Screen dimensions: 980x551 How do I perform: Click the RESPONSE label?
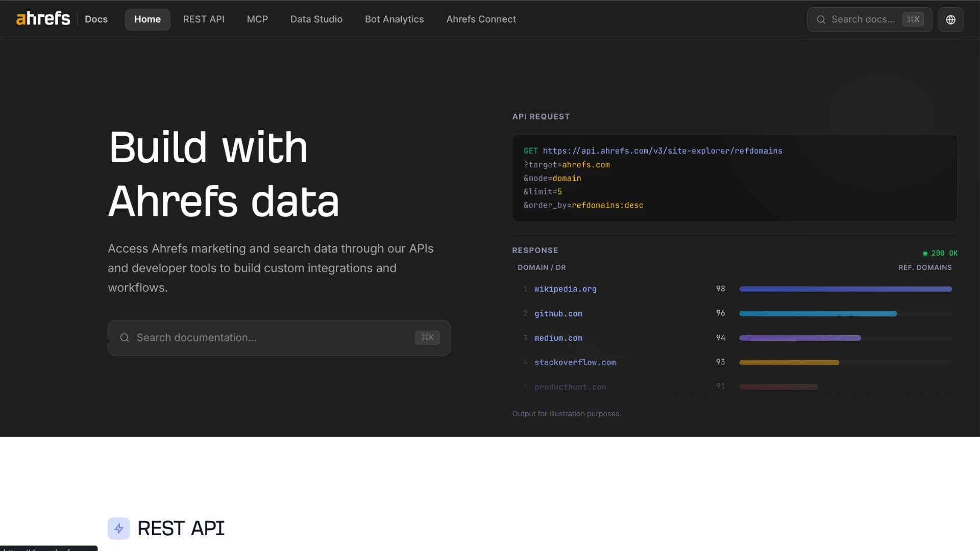point(535,251)
